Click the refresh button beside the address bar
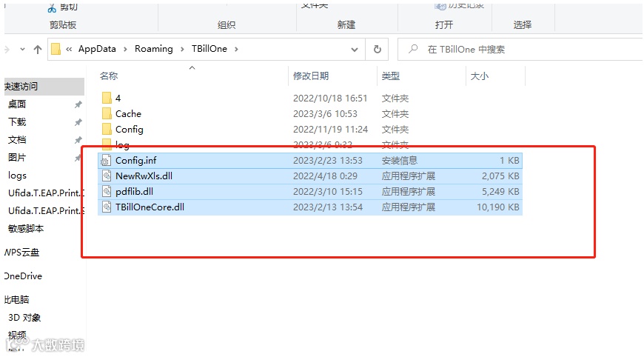The image size is (644, 357). click(x=377, y=50)
